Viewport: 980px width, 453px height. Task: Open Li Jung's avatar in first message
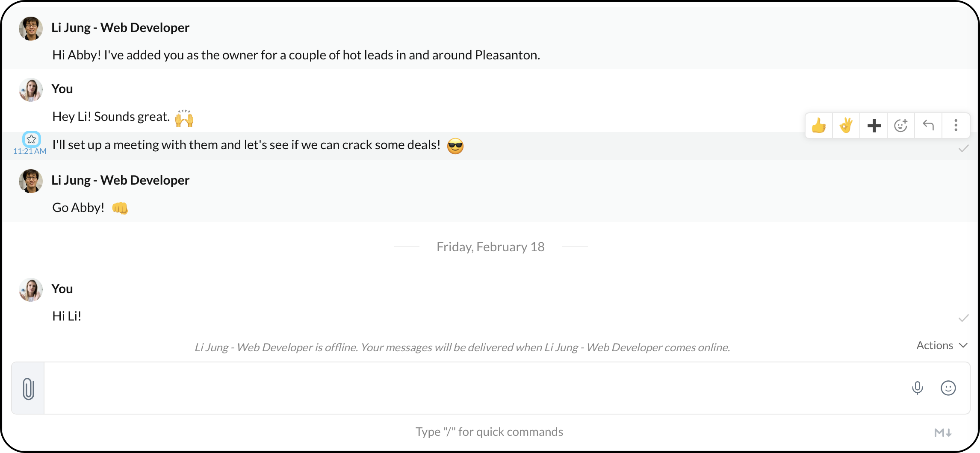[31, 29]
